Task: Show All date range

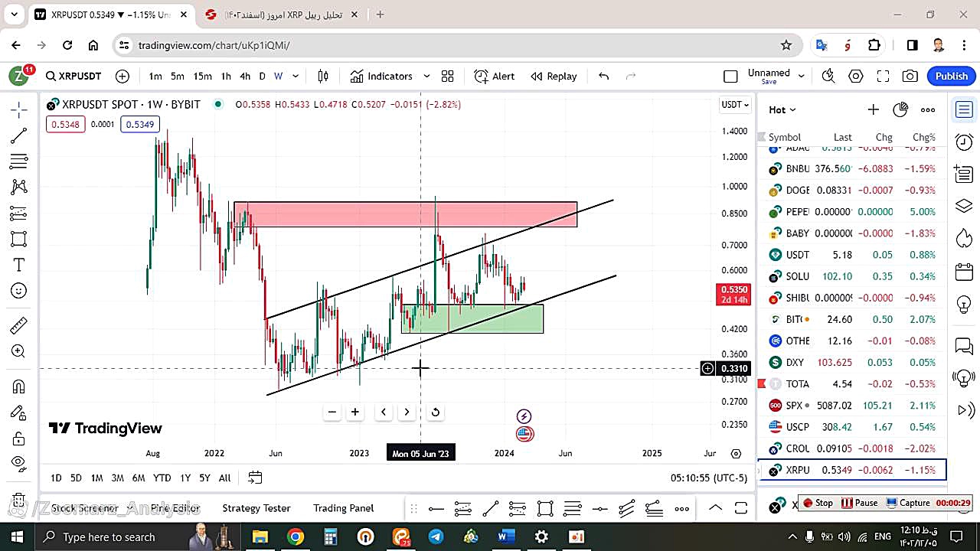Action: 224,478
